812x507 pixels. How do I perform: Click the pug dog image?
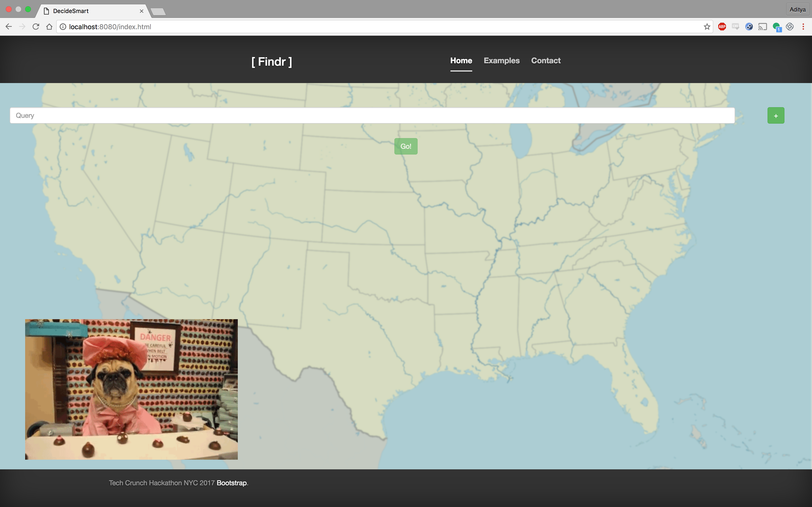pos(131,389)
